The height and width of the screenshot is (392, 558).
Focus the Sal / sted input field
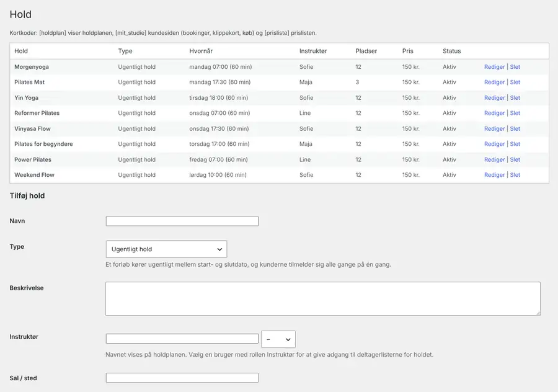[182, 378]
